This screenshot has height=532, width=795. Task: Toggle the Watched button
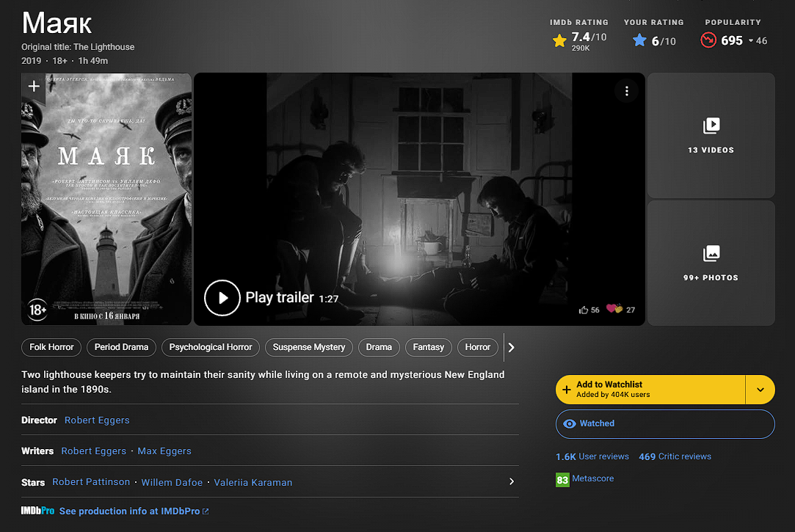point(665,424)
